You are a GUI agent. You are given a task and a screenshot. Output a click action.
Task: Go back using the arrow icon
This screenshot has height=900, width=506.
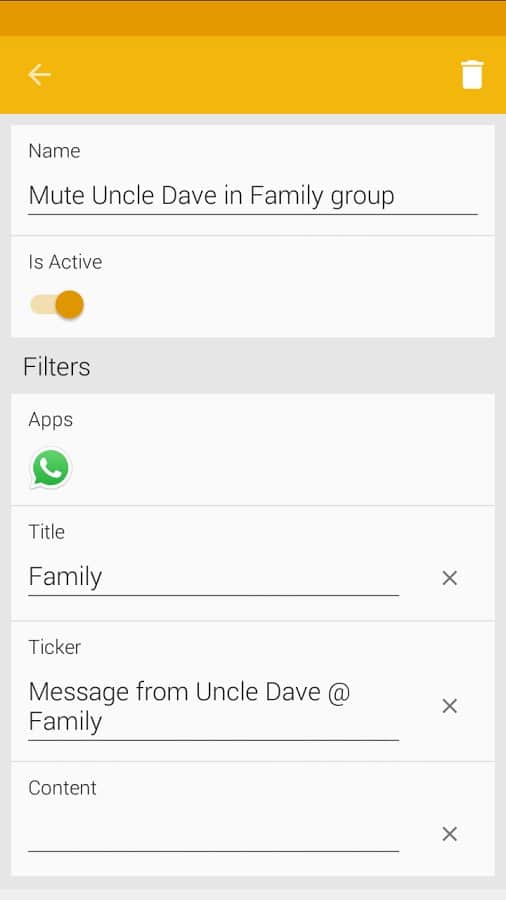pyautogui.click(x=40, y=75)
